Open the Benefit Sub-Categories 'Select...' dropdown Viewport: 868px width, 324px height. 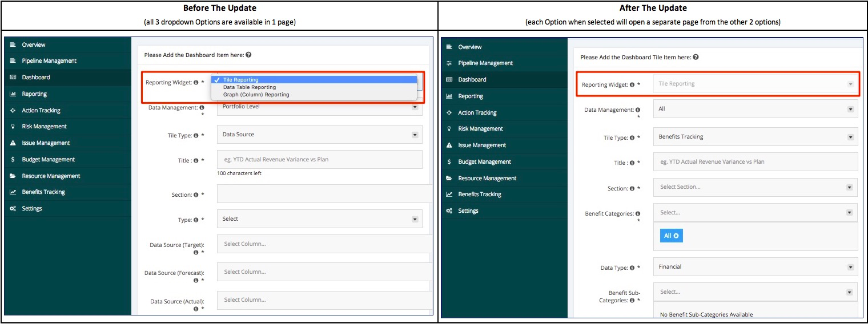click(756, 291)
